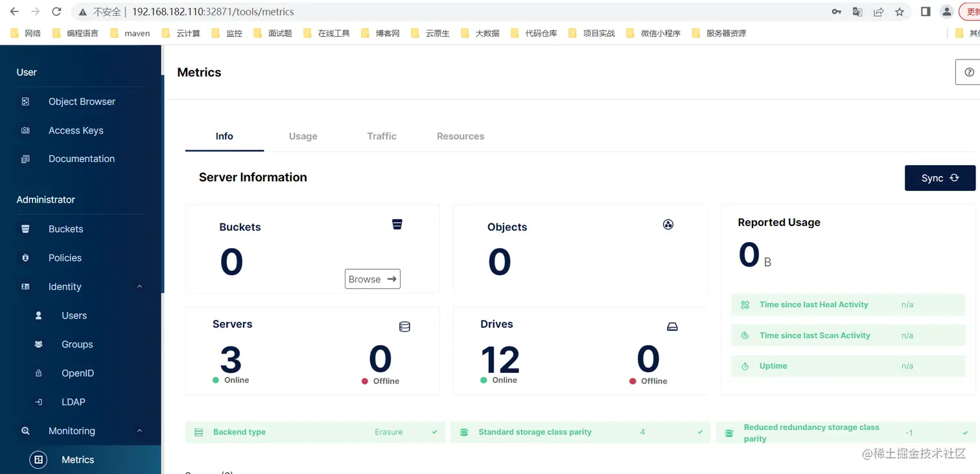Bookmark page with star icon
980x474 pixels.
click(x=900, y=12)
